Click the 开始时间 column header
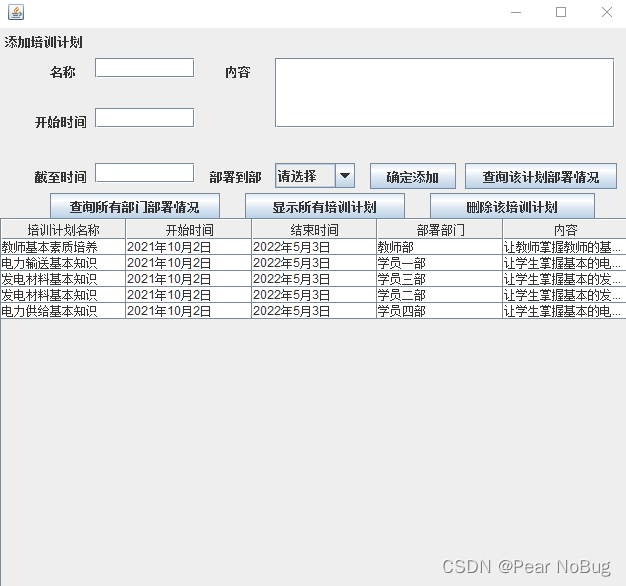Screen dimensions: 626x586 click(x=188, y=230)
